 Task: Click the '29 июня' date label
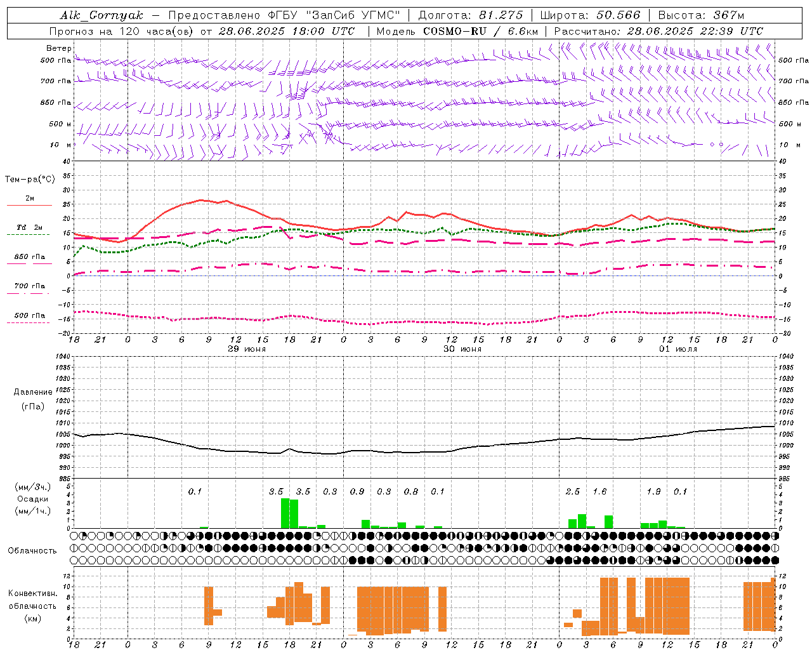point(246,349)
